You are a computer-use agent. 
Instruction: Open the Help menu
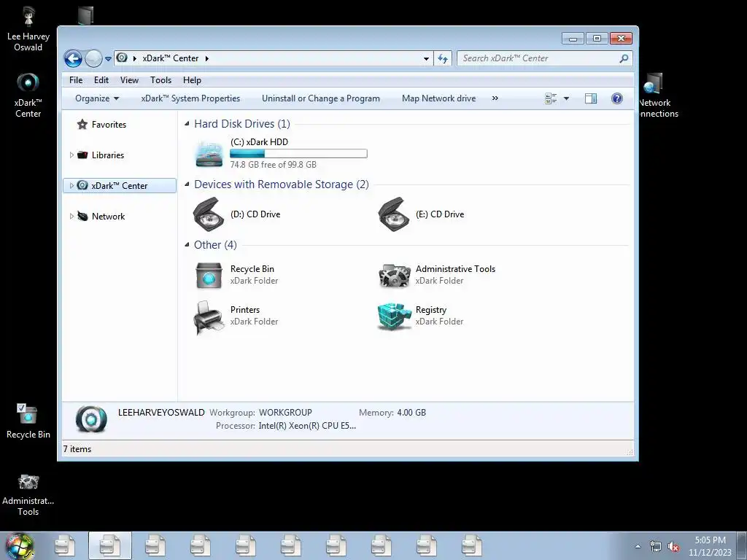pyautogui.click(x=192, y=80)
